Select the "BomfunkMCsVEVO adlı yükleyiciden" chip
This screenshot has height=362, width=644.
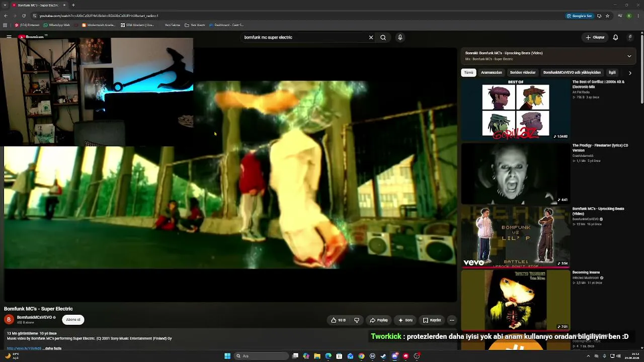click(572, 72)
